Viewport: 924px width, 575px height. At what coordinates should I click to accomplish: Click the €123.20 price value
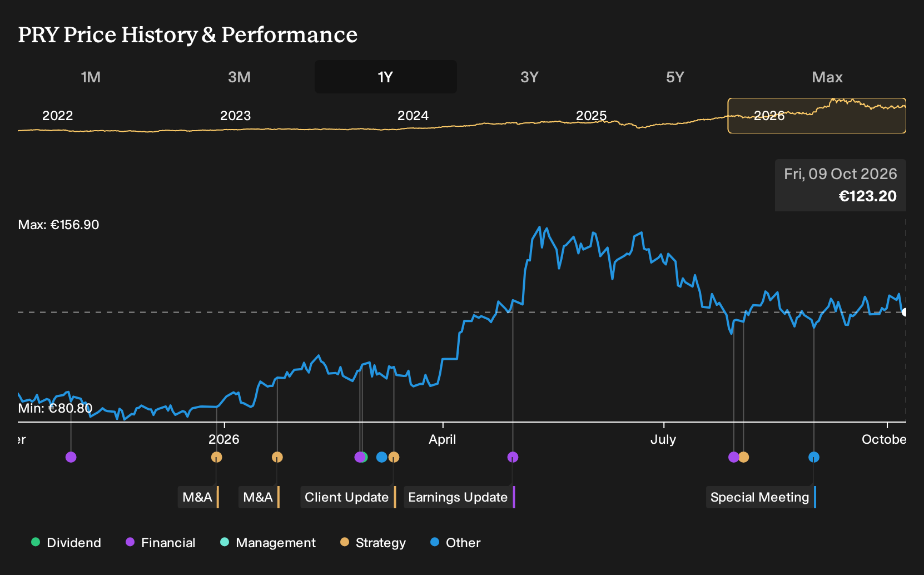pyautogui.click(x=867, y=196)
